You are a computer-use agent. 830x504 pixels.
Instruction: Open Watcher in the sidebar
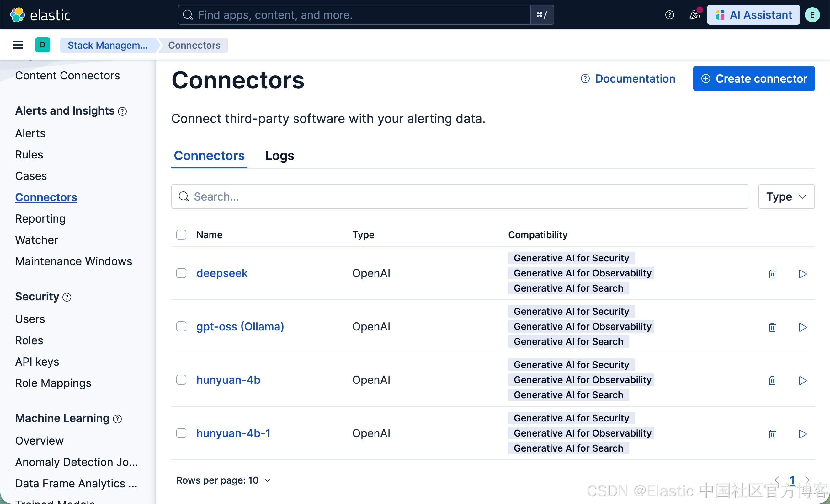pyautogui.click(x=36, y=240)
